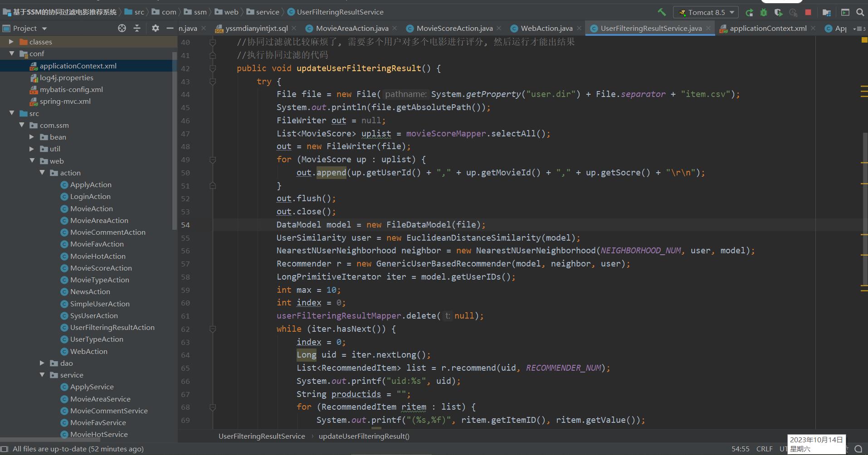Expand the bean package
The height and width of the screenshot is (455, 868).
click(32, 137)
